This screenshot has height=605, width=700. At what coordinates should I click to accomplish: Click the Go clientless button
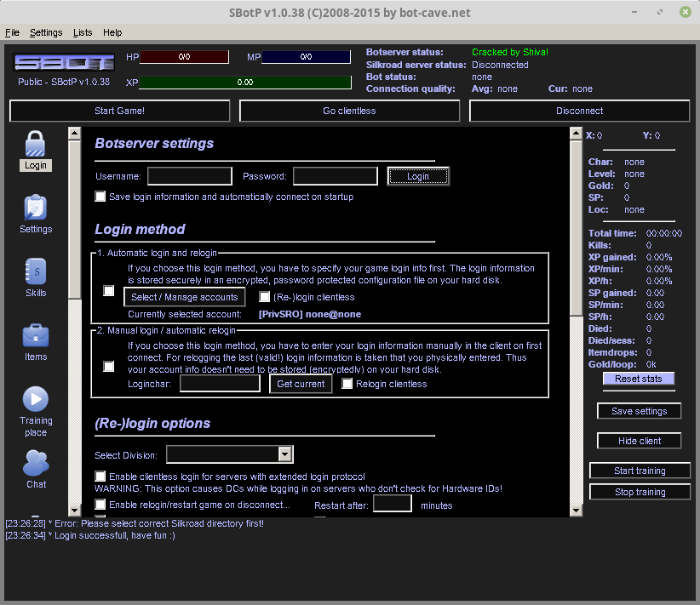[x=349, y=111]
